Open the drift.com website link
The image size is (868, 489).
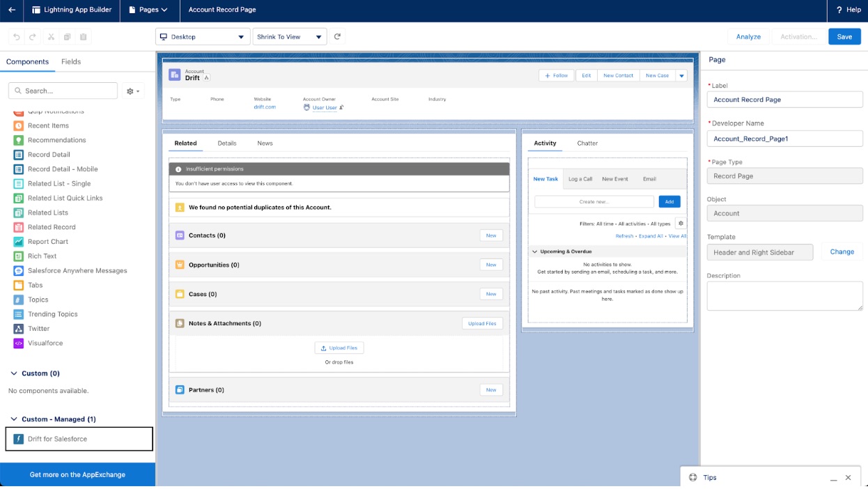265,107
